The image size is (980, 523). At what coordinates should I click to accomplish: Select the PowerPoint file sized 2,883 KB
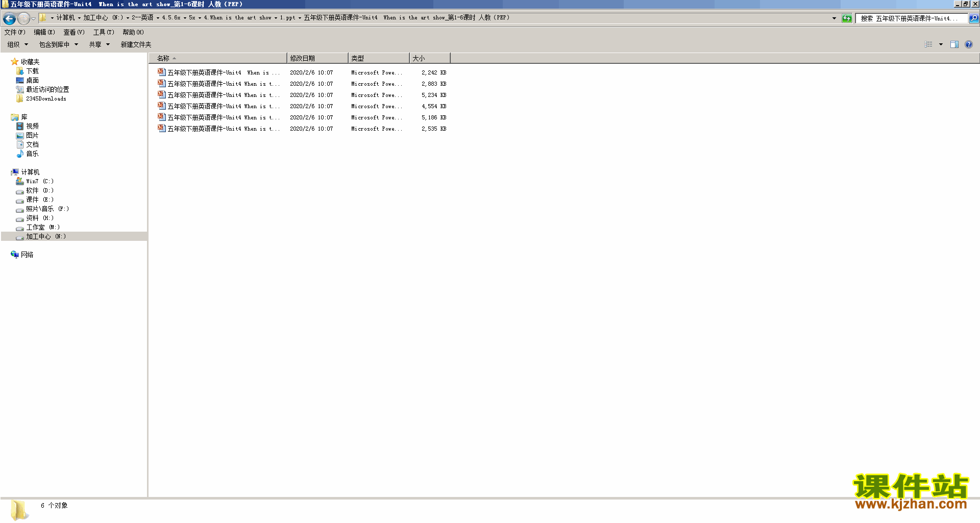[301, 84]
